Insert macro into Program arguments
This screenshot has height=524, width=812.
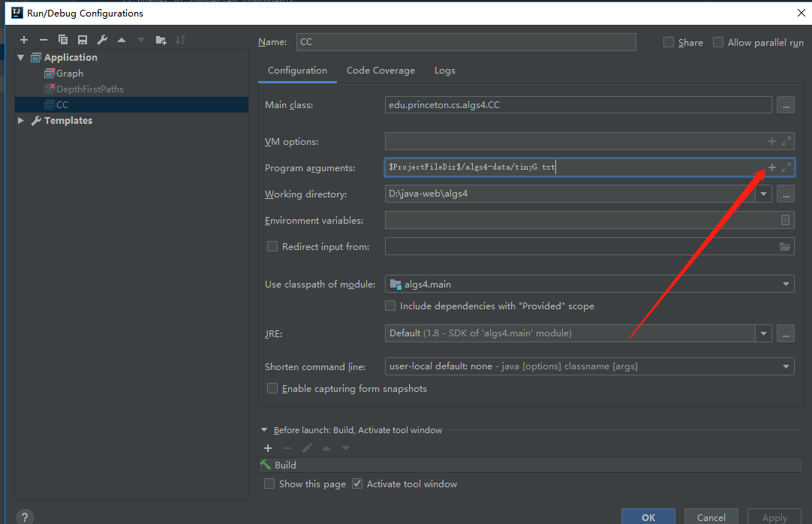coord(772,167)
